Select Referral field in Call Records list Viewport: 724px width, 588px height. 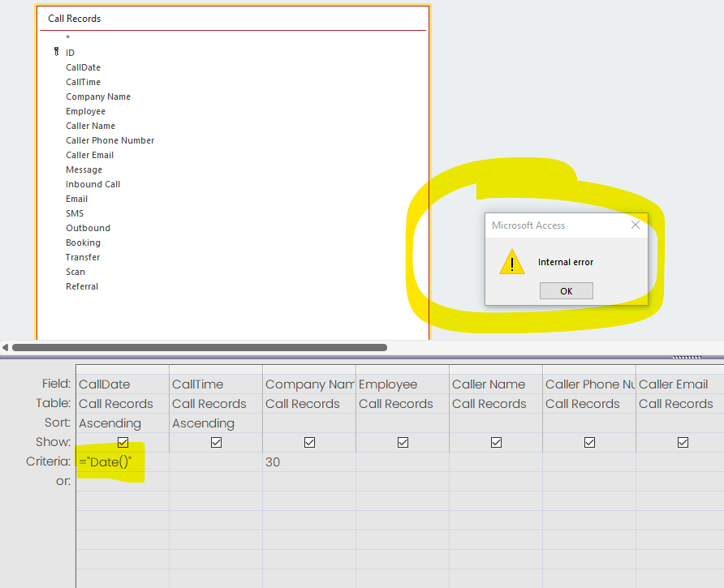(82, 286)
